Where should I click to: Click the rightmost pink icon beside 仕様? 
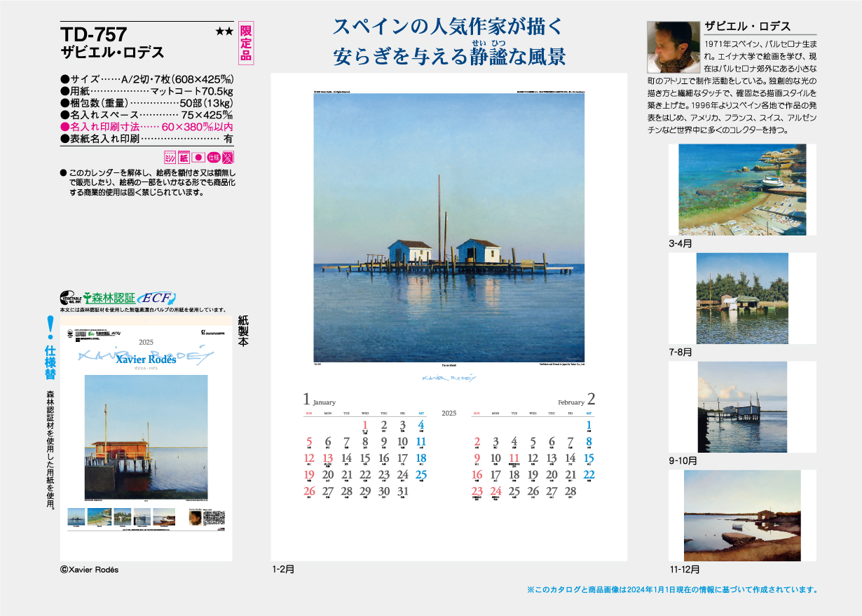point(228,158)
